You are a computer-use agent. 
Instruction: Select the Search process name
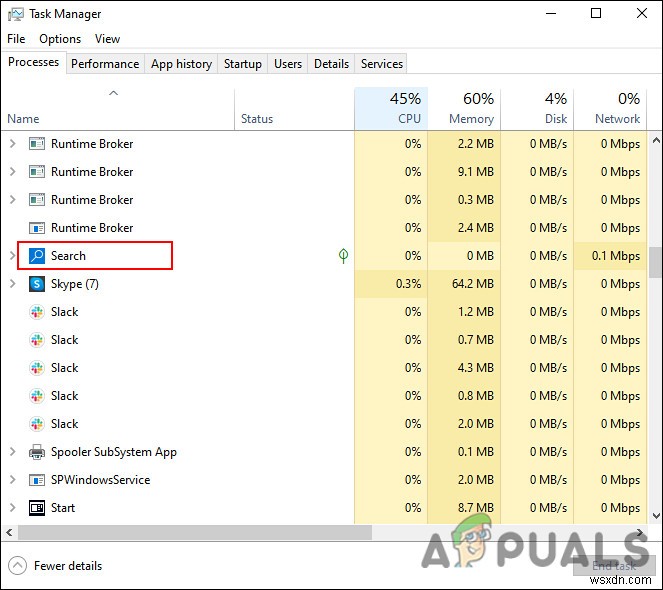pos(68,256)
